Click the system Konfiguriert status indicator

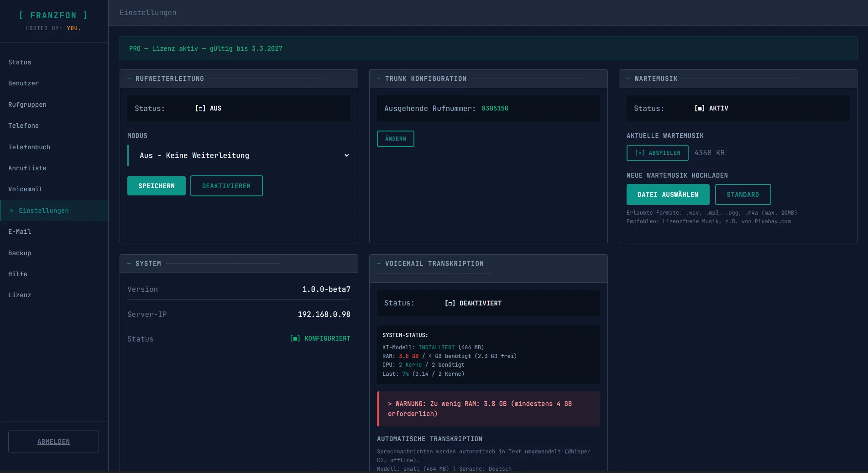click(320, 339)
